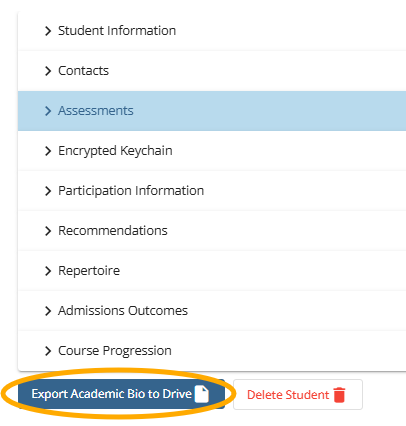Click the document icon on Export button
Viewport: 406px width, 426px height.
pyautogui.click(x=202, y=394)
